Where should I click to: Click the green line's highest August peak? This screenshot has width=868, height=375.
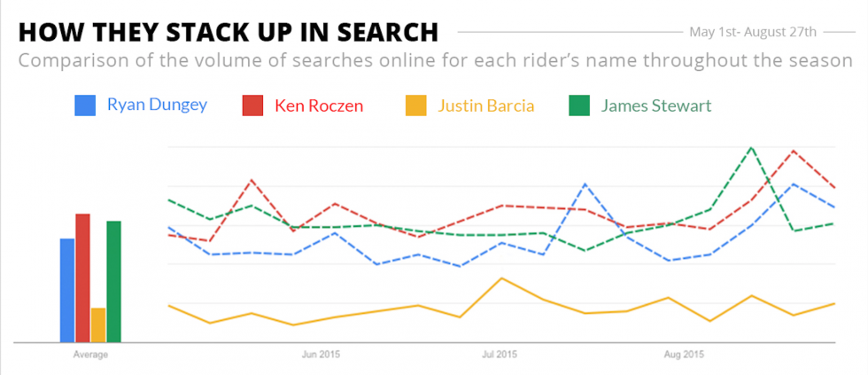(x=752, y=147)
